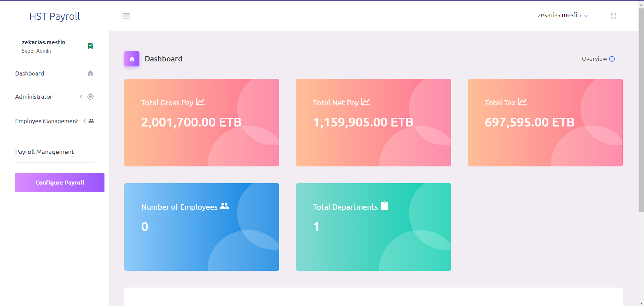Click the Super Admin role label
This screenshot has height=306, width=644.
pyautogui.click(x=36, y=51)
